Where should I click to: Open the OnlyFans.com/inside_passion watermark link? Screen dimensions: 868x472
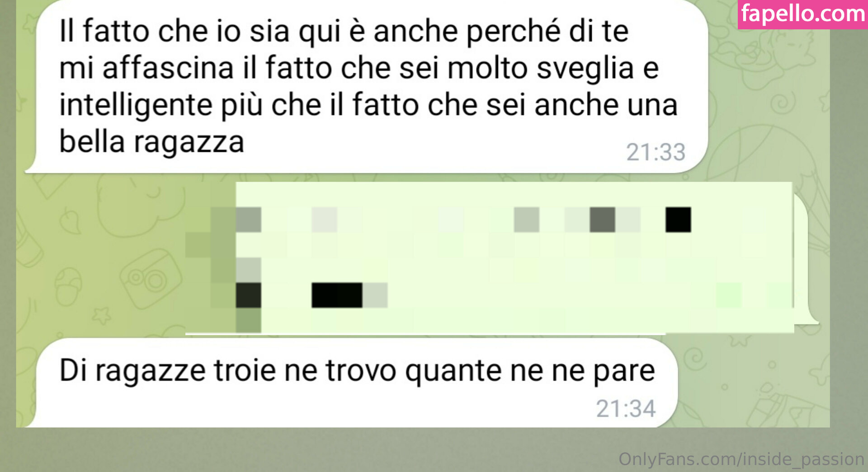point(741,459)
